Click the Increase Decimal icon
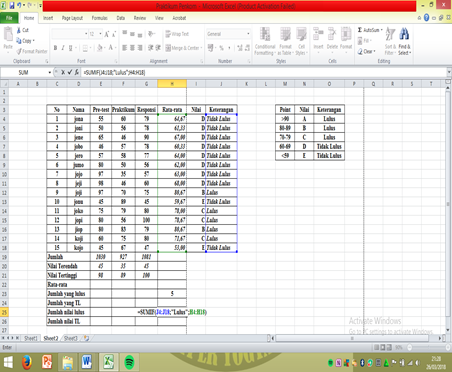 240,48
